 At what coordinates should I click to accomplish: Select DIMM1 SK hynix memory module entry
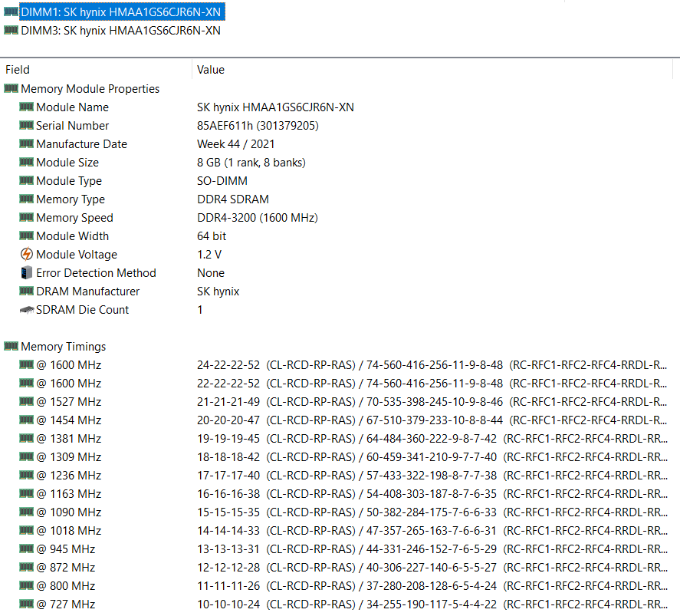(121, 12)
